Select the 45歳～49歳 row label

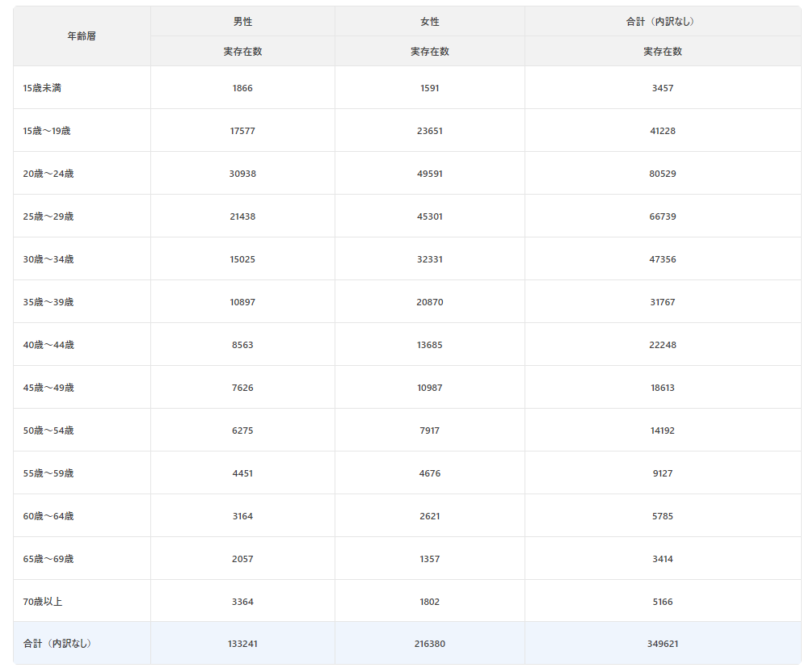(x=48, y=388)
